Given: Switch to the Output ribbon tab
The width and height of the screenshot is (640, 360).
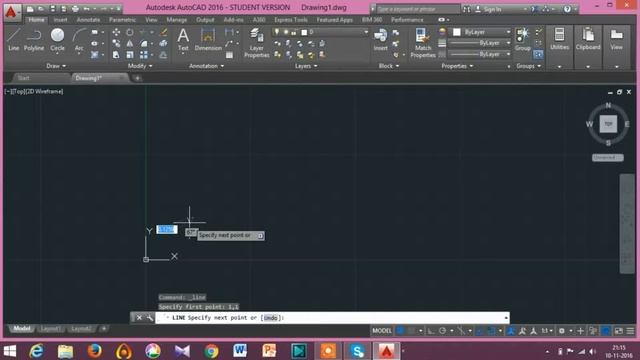Looking at the screenshot, I should click(x=205, y=20).
